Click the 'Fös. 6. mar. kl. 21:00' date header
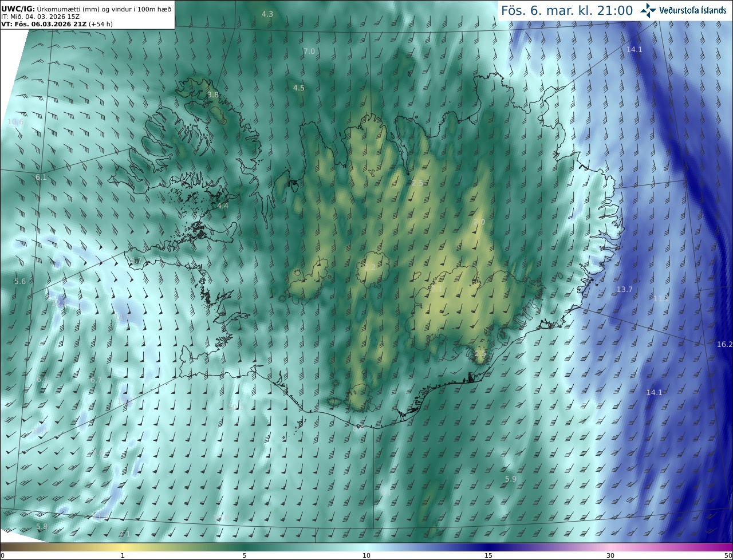This screenshot has width=733, height=560. 567,10
